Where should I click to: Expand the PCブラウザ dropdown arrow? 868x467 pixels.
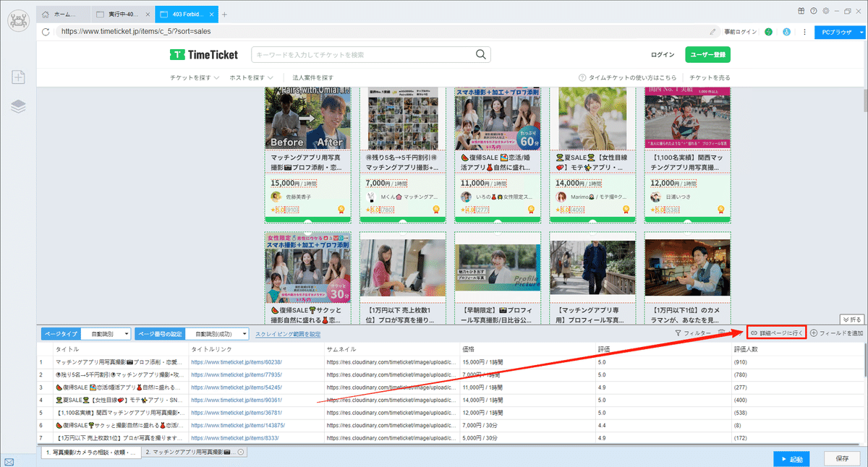(860, 32)
